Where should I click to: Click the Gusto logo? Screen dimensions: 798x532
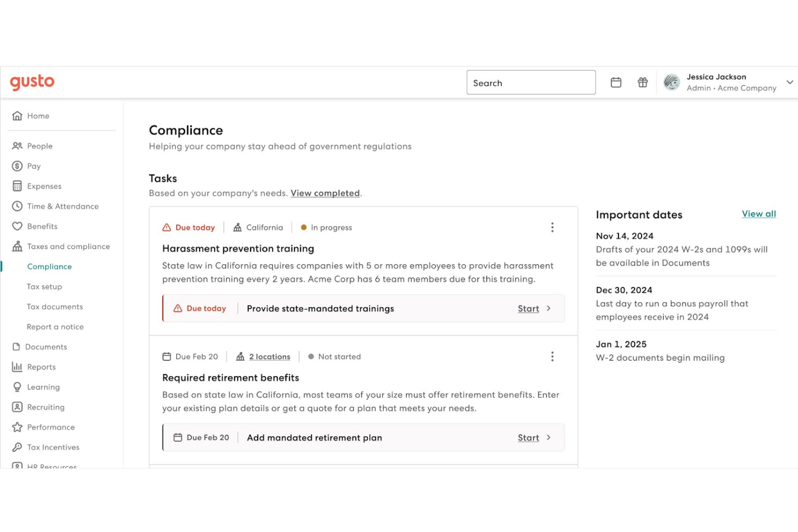(32, 81)
